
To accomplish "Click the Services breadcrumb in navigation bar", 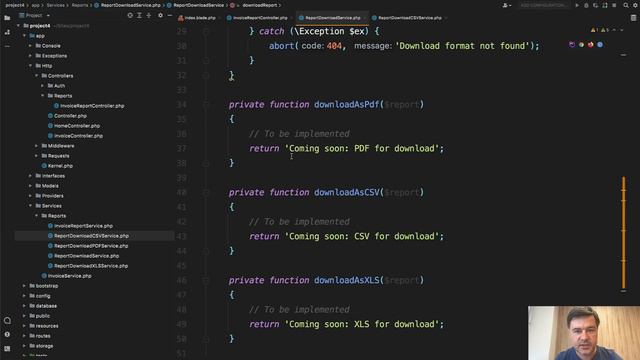I will click(x=56, y=5).
